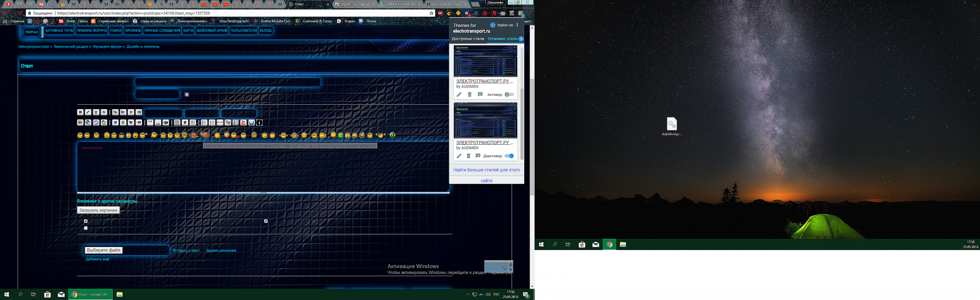Edit the first style with Активир. toggle
Viewport: 980px width, 300px height.
point(459,94)
